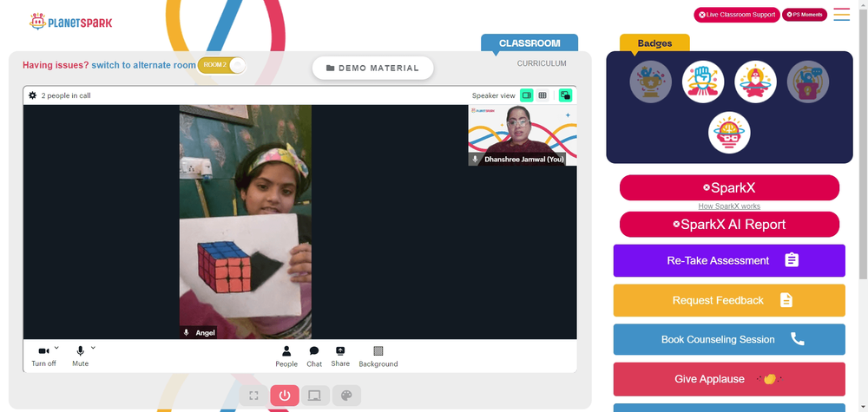Click Live Classroom Support button
Viewport: 868px width, 412px height.
click(x=737, y=15)
